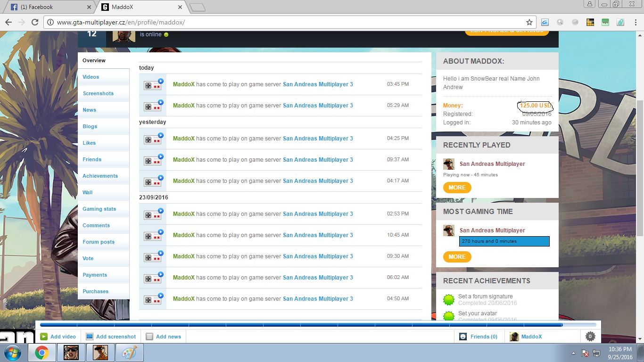Click the 125.00 USD money value
The image size is (644, 362).
[x=536, y=106]
